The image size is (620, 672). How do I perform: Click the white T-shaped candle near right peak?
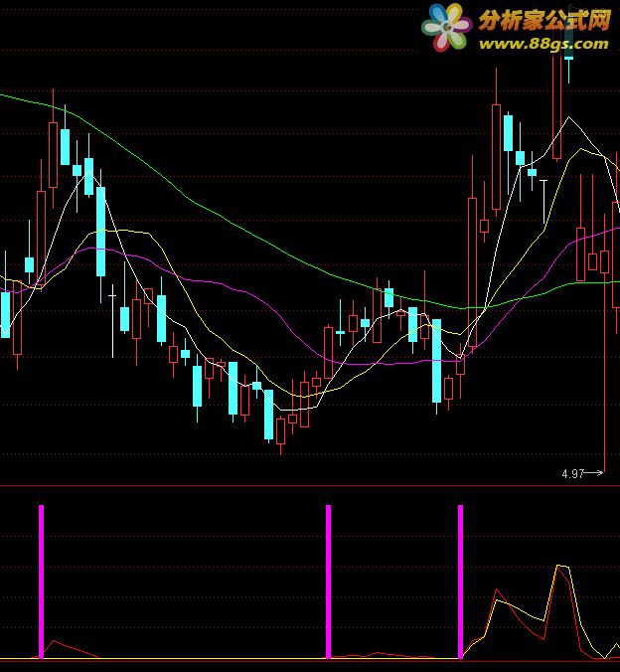[543, 202]
